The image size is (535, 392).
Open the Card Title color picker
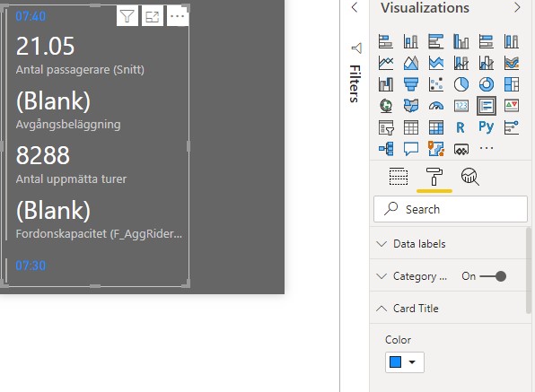405,362
